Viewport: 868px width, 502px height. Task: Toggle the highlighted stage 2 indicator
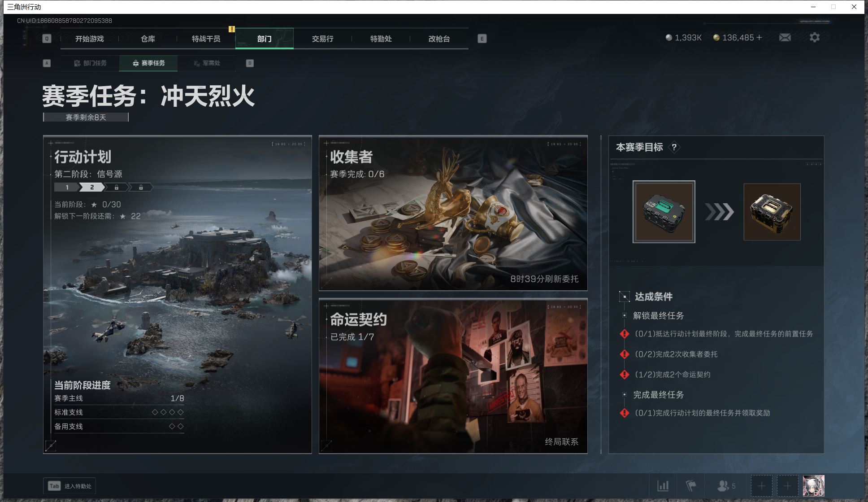click(92, 187)
